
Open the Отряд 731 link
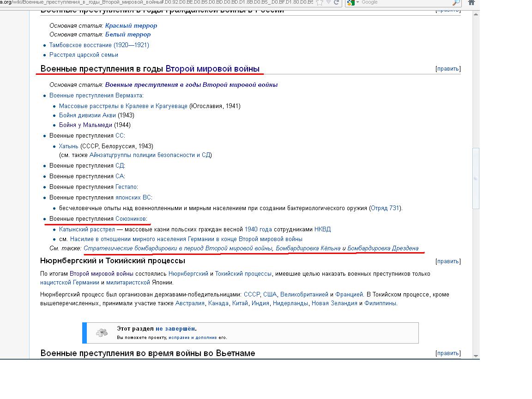385,208
